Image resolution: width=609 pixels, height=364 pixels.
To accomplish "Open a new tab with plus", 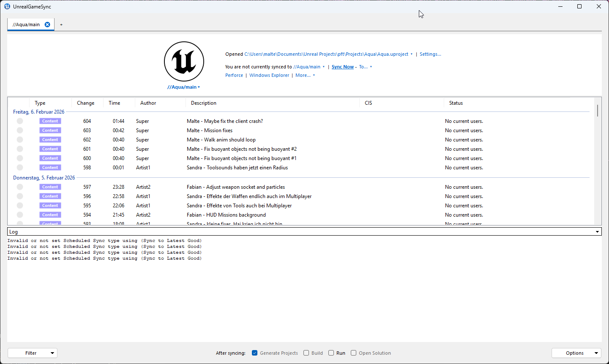I will pyautogui.click(x=61, y=24).
